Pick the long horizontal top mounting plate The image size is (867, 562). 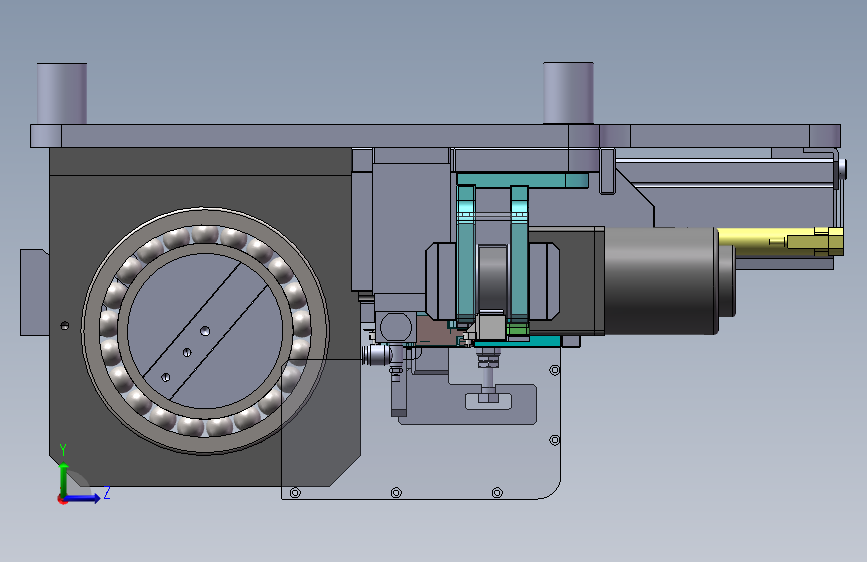click(x=435, y=136)
